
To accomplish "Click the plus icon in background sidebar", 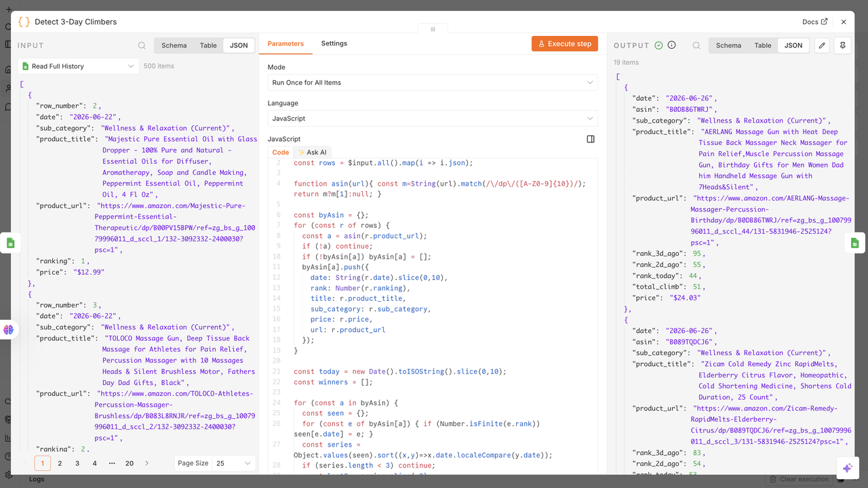I will 8,9.
